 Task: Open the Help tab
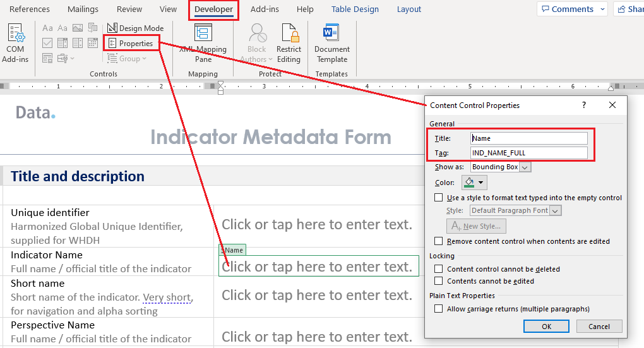(x=305, y=9)
